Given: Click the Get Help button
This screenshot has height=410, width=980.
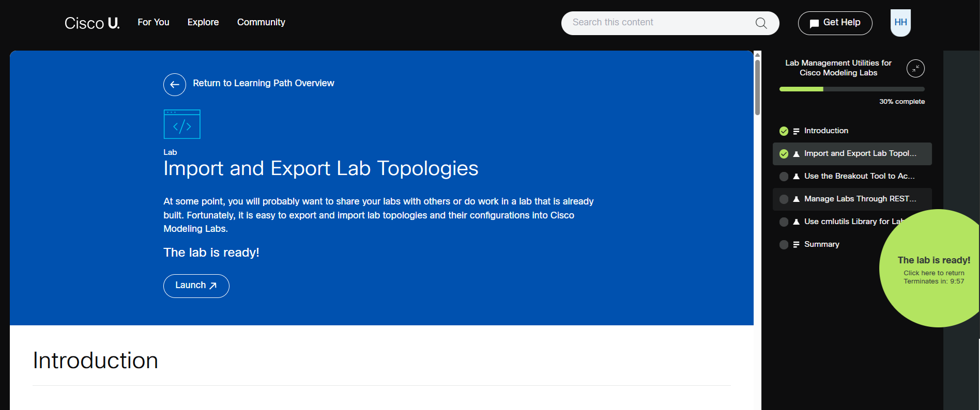Looking at the screenshot, I should (x=835, y=23).
